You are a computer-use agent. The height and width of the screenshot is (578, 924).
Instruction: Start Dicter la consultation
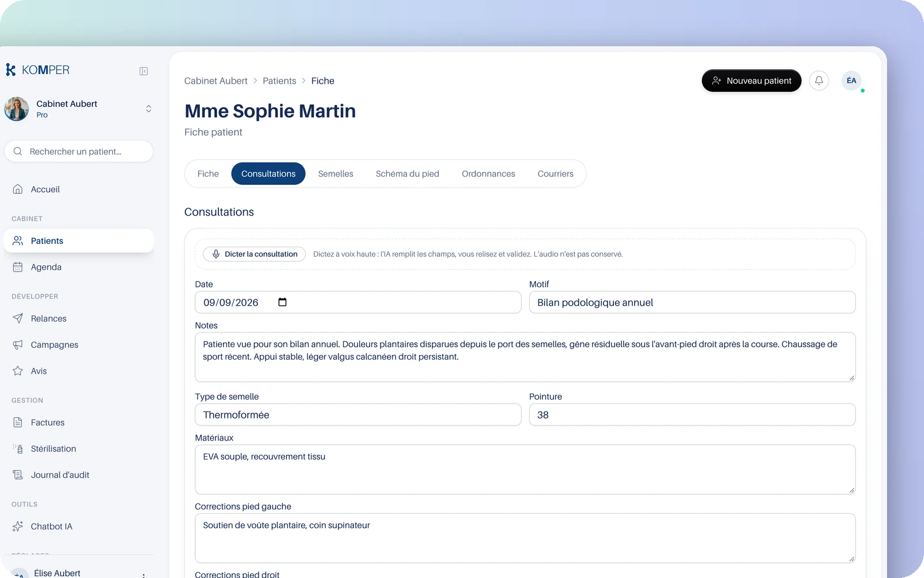point(255,254)
